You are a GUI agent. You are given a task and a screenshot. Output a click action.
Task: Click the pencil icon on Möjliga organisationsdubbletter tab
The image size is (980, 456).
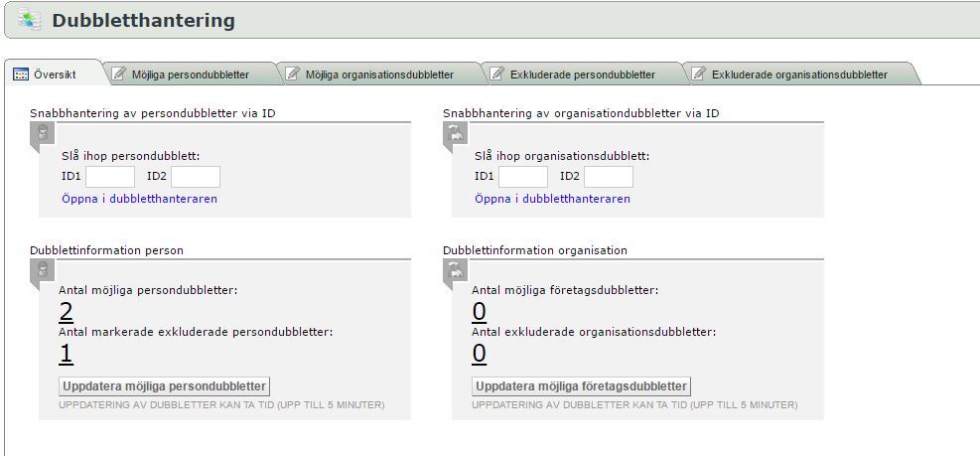[x=293, y=75]
